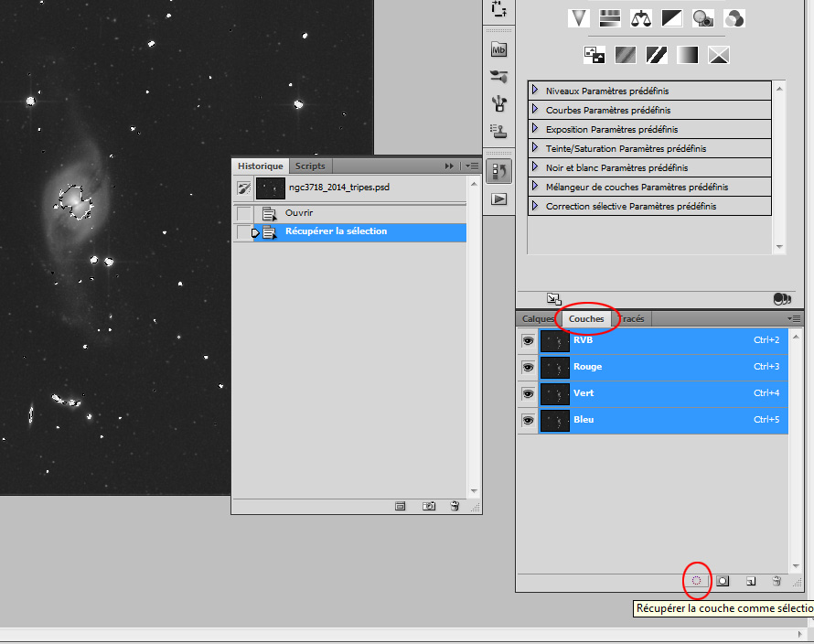
Task: Open the Couches panel options menu
Action: click(794, 318)
